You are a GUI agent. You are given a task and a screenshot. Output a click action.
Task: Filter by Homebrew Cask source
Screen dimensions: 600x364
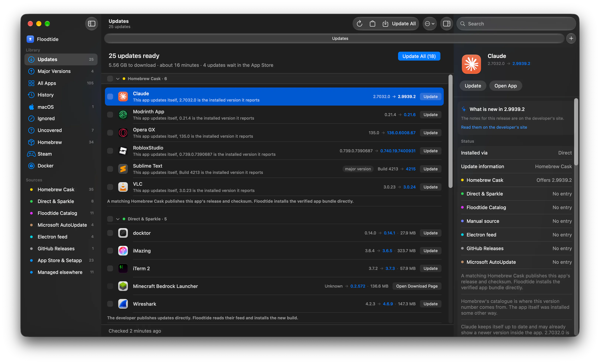[61, 190]
